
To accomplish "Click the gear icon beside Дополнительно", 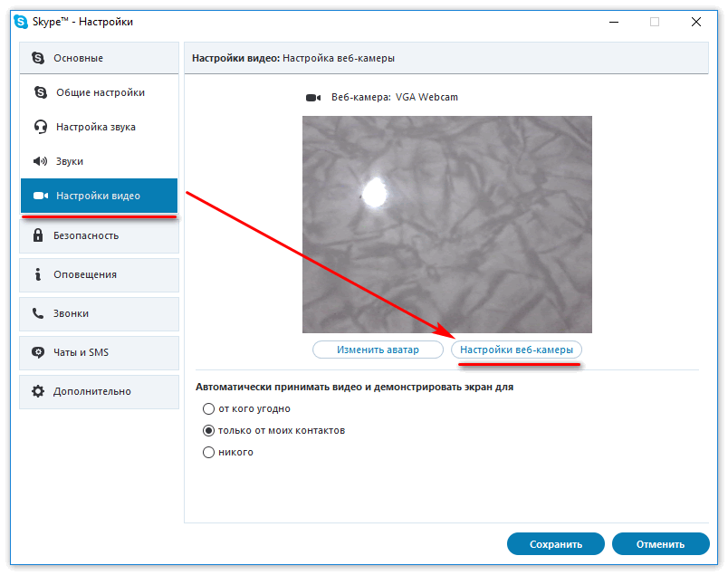I will tap(38, 391).
